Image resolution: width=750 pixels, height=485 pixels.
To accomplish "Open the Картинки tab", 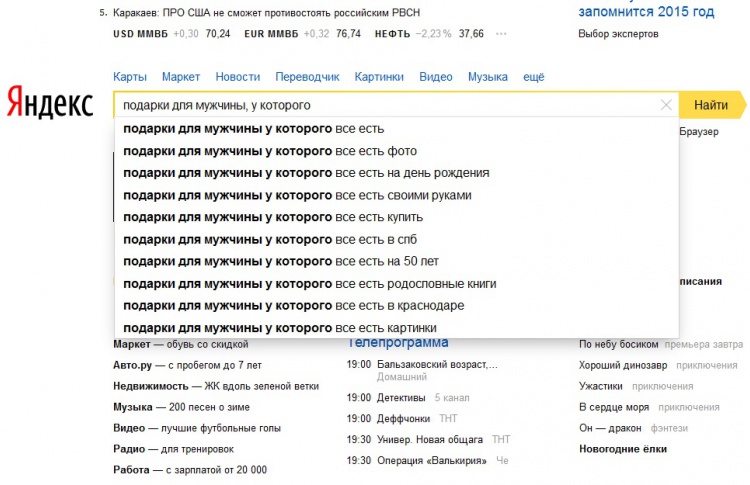I will [x=379, y=77].
